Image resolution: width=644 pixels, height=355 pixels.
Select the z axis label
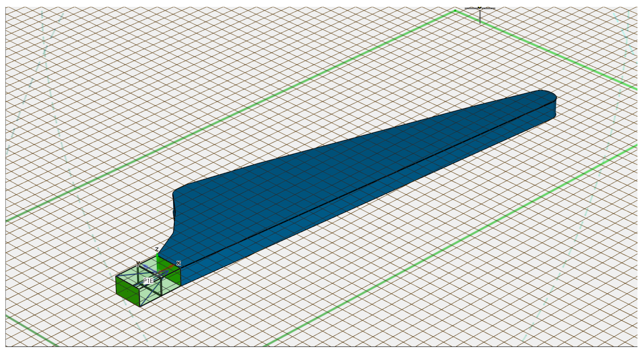(x=157, y=249)
